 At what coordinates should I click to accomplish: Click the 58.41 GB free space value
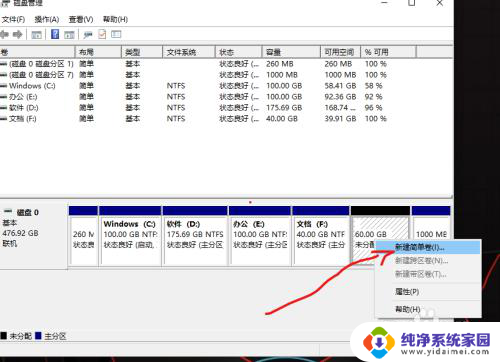[x=340, y=86]
